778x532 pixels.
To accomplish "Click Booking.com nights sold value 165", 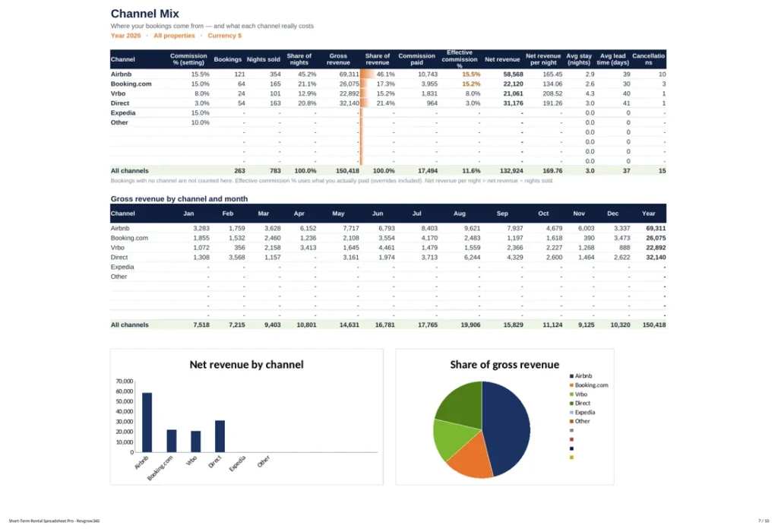I will tap(275, 84).
